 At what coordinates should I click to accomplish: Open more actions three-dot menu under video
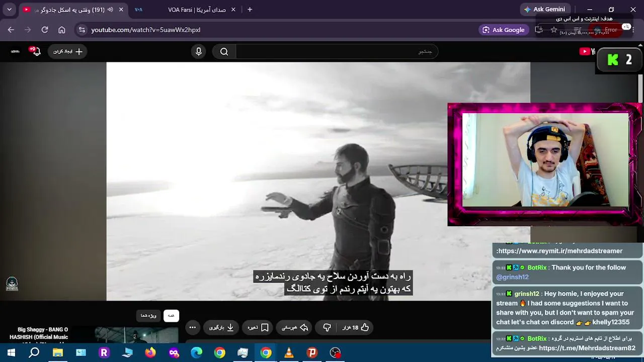[x=192, y=327]
